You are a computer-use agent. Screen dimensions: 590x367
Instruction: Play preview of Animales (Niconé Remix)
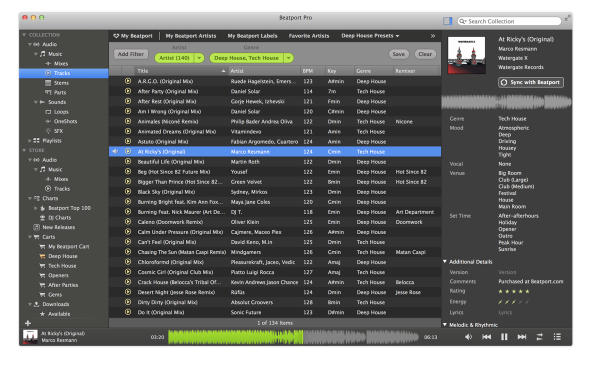click(128, 121)
